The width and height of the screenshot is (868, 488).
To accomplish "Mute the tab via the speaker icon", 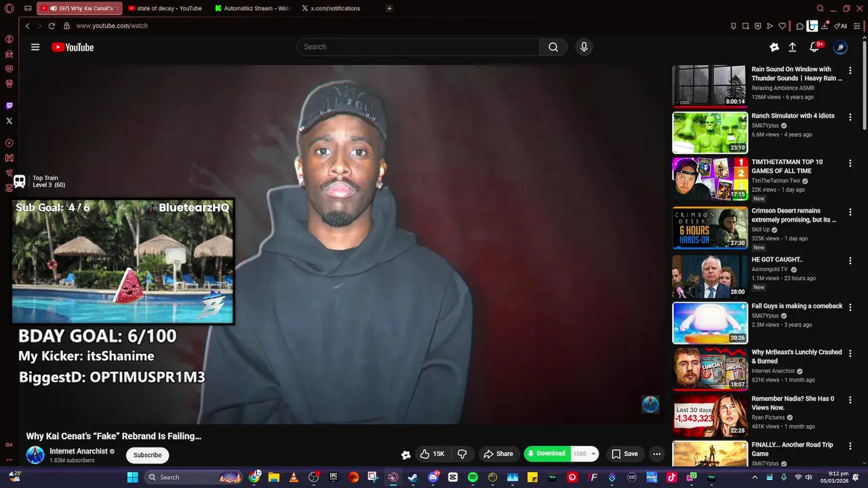I will 53,8.
